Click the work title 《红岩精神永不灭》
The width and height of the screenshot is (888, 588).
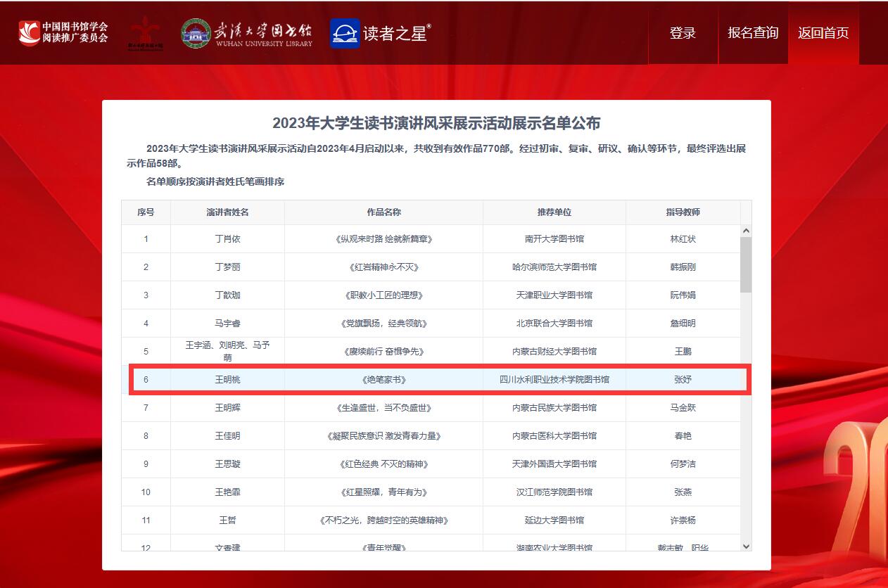pos(383,267)
